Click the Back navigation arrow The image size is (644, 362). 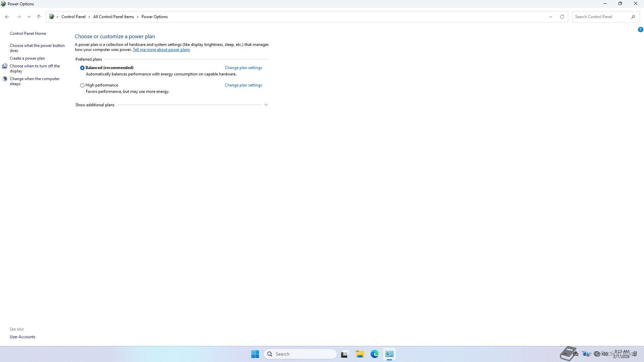pos(7,17)
